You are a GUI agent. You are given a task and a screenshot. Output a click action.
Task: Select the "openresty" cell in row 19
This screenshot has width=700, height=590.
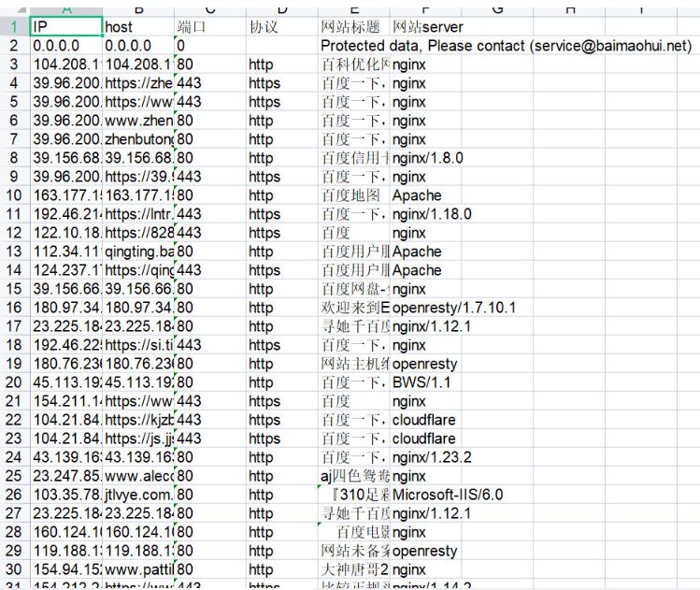(x=426, y=364)
